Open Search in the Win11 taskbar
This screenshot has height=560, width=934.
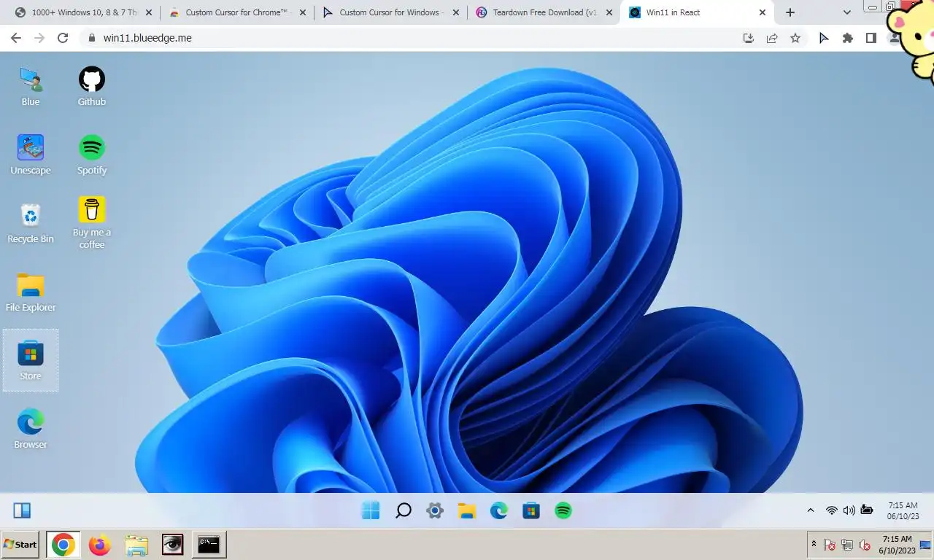[x=403, y=510]
